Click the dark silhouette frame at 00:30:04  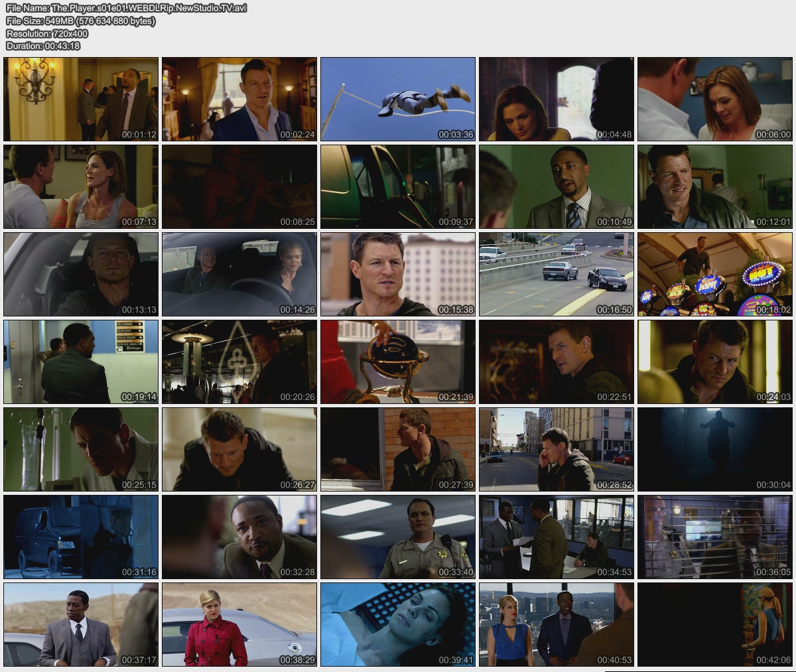point(715,449)
